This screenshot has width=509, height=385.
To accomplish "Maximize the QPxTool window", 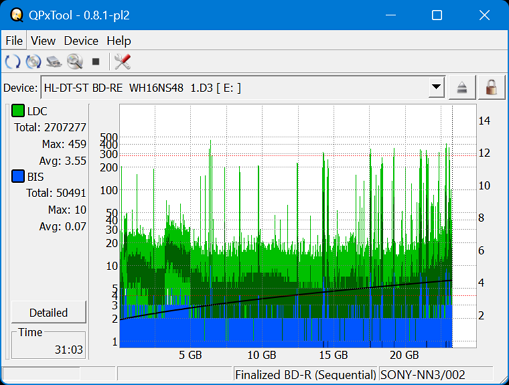I will [437, 15].
